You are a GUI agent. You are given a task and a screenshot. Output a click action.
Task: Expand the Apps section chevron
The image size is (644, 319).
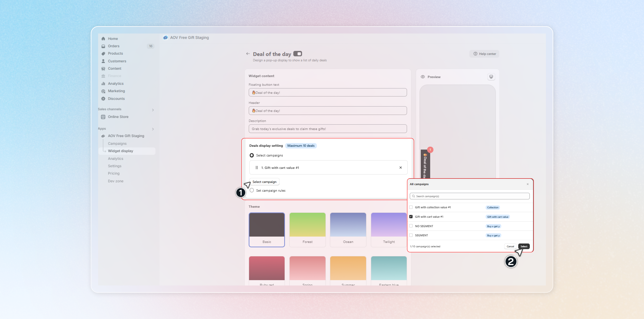click(x=153, y=129)
